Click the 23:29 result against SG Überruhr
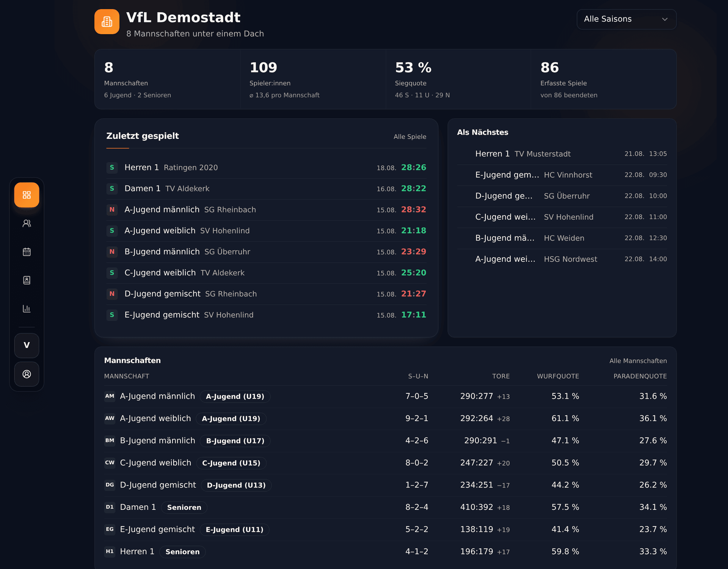The image size is (728, 569). point(414,252)
